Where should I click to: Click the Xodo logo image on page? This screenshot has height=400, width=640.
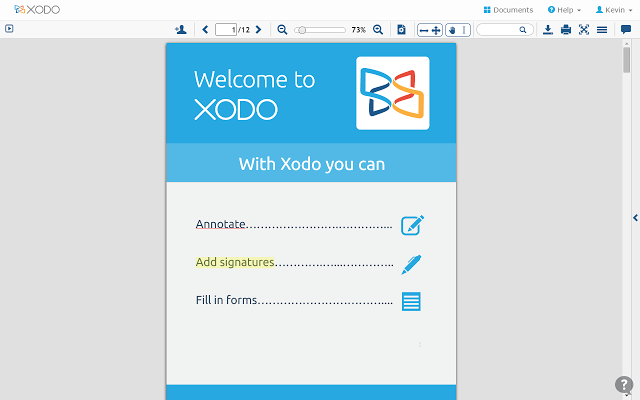click(393, 93)
